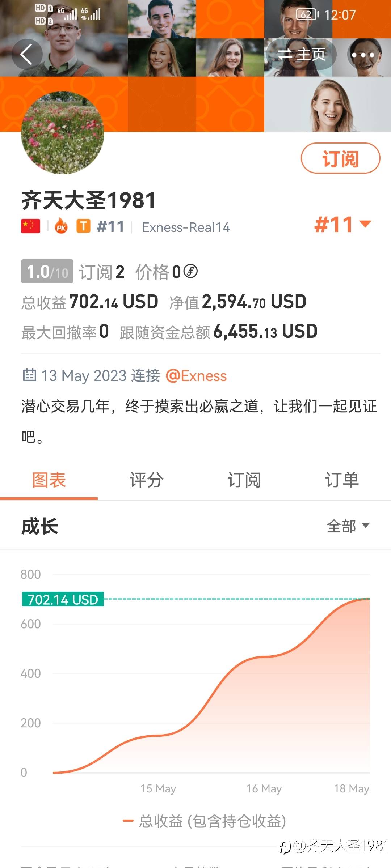Open the three-dots more options menu
Image resolution: width=391 pixels, height=868 pixels.
(x=363, y=55)
